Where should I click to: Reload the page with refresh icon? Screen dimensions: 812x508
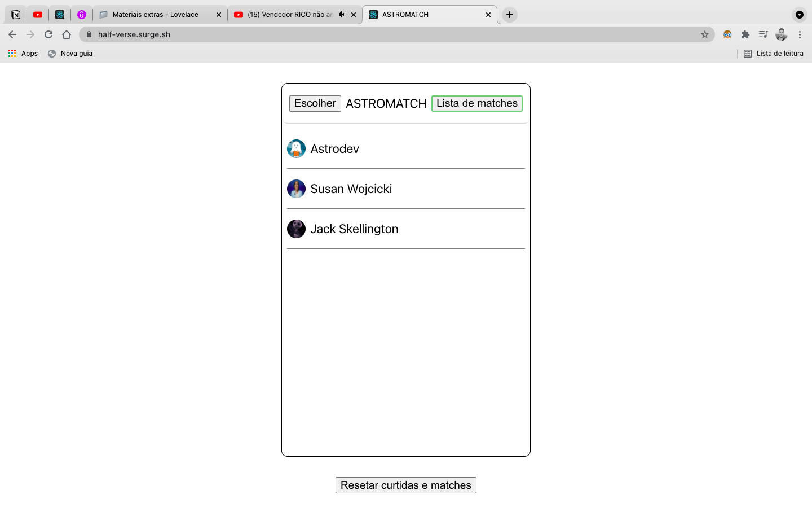click(48, 34)
